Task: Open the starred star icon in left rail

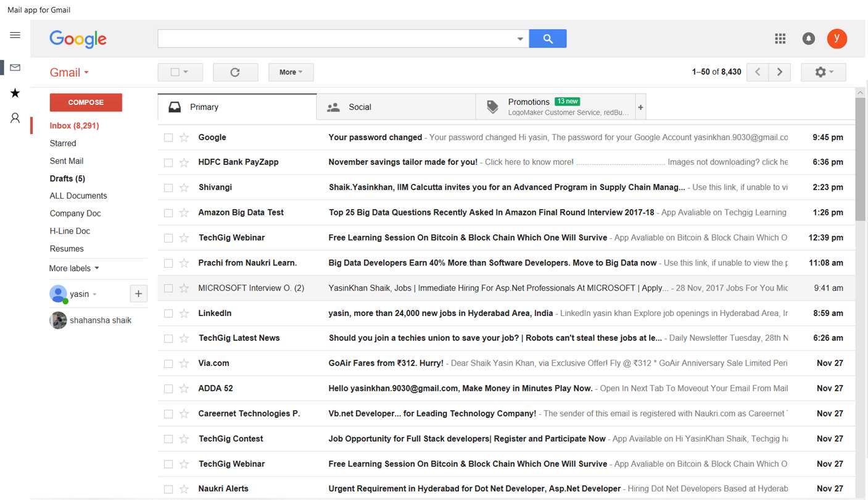Action: (x=15, y=93)
